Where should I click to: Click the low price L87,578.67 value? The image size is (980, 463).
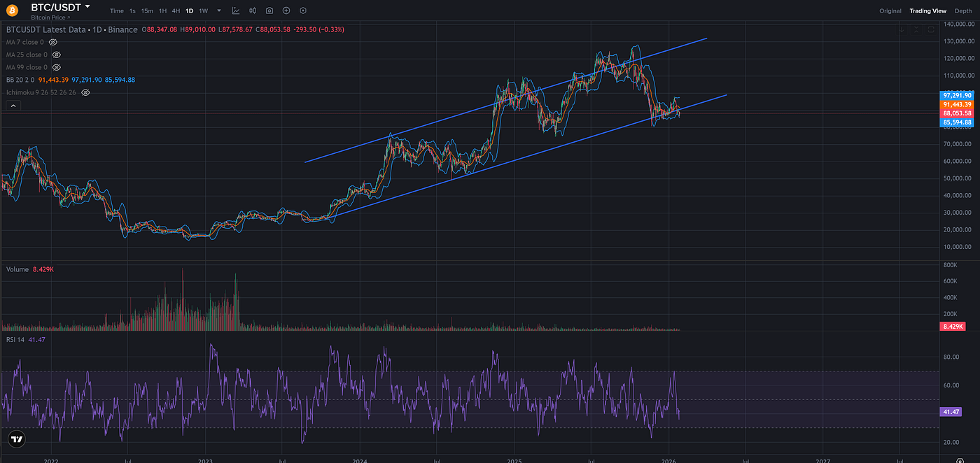click(x=237, y=29)
